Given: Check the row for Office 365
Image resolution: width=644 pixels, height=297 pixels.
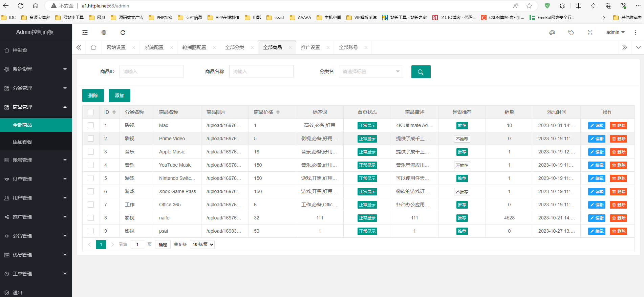Looking at the screenshot, I should tap(91, 205).
